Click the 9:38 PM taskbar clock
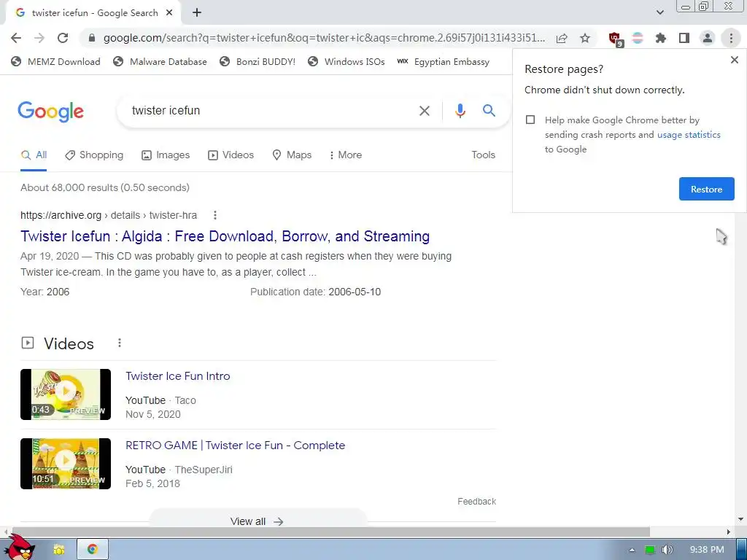Image resolution: width=747 pixels, height=560 pixels. pos(707,550)
